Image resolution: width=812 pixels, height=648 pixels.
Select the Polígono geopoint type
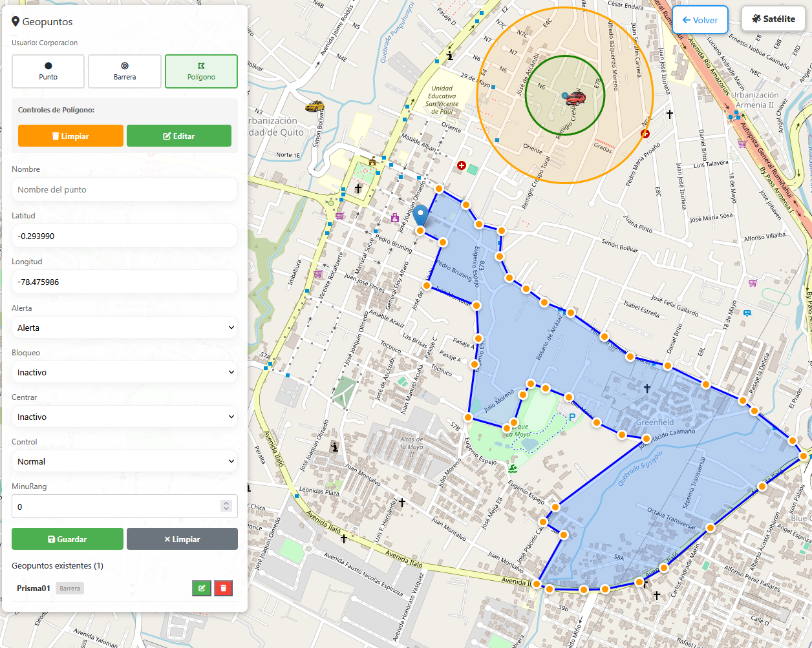click(201, 71)
